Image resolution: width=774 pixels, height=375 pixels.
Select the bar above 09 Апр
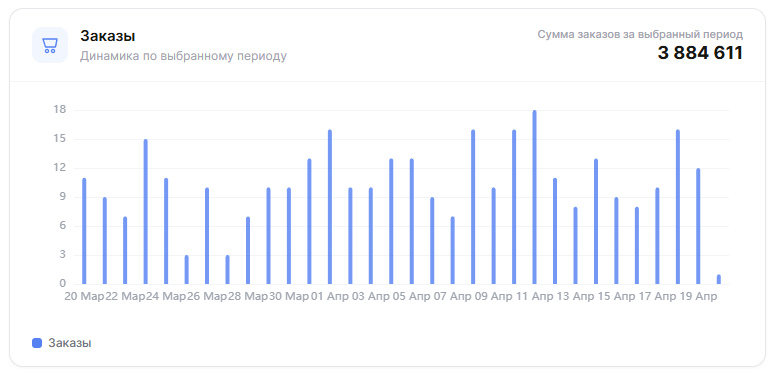[x=494, y=236]
